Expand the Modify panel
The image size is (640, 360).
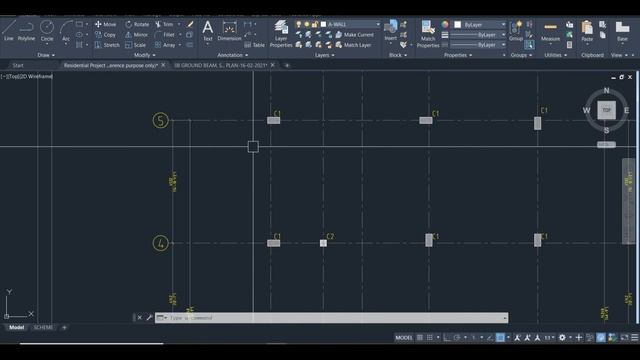click(144, 55)
